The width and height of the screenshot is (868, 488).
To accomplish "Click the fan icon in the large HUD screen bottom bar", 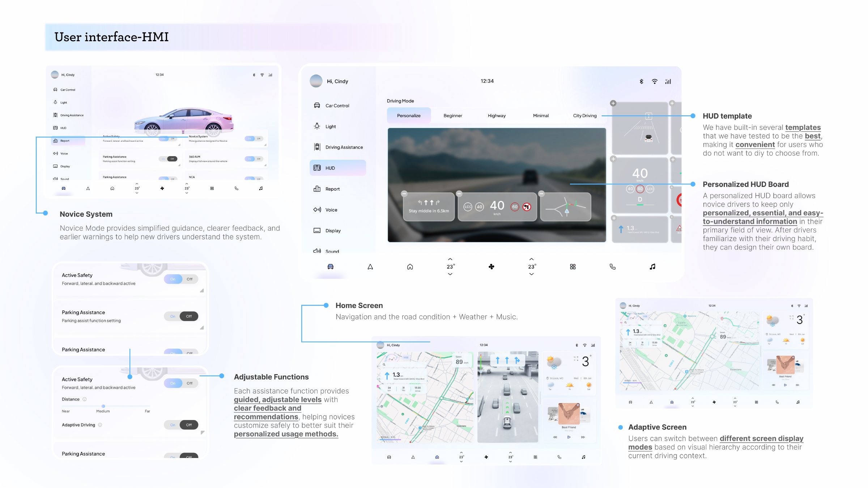I will click(x=491, y=267).
